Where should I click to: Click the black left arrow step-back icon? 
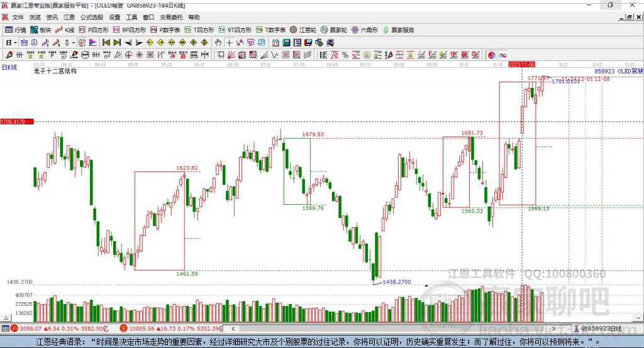tap(128, 43)
